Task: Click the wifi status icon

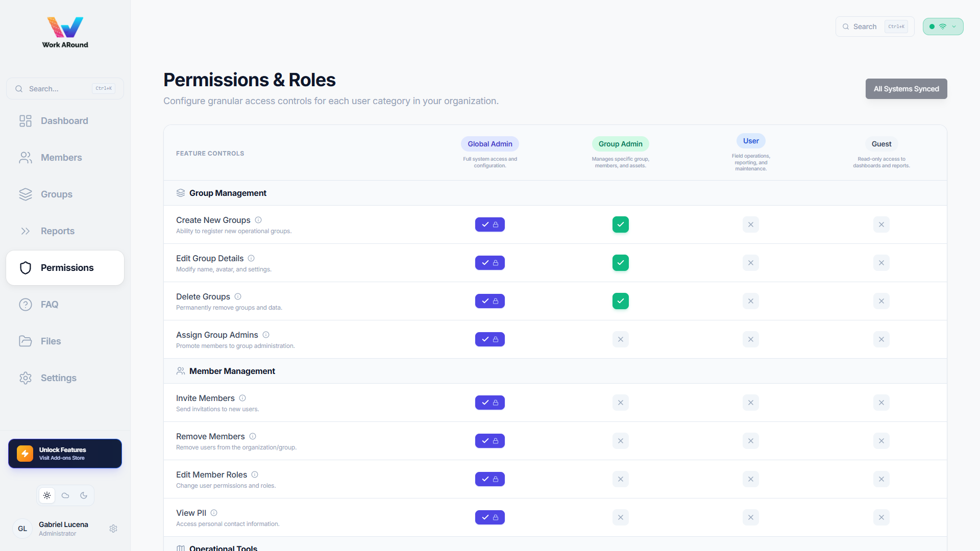Action: point(943,27)
